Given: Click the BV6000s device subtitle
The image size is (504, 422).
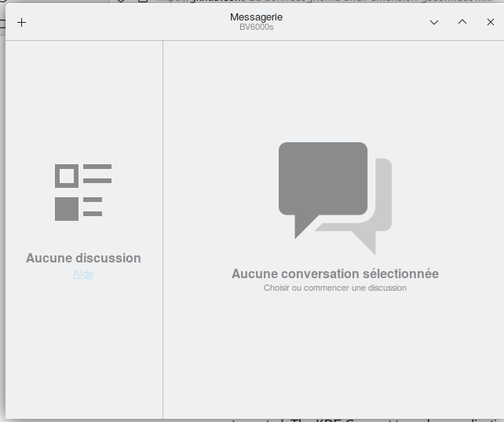Looking at the screenshot, I should [x=256, y=27].
